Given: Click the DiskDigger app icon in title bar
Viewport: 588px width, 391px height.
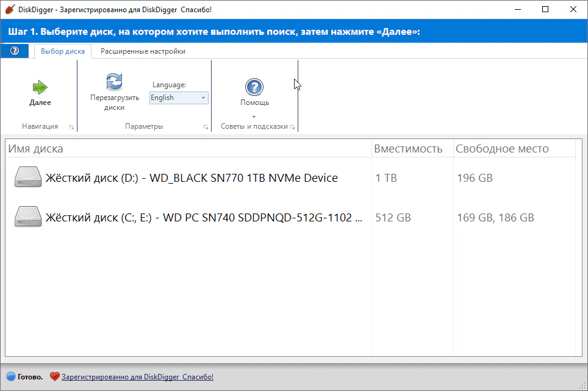Looking at the screenshot, I should 9,9.
